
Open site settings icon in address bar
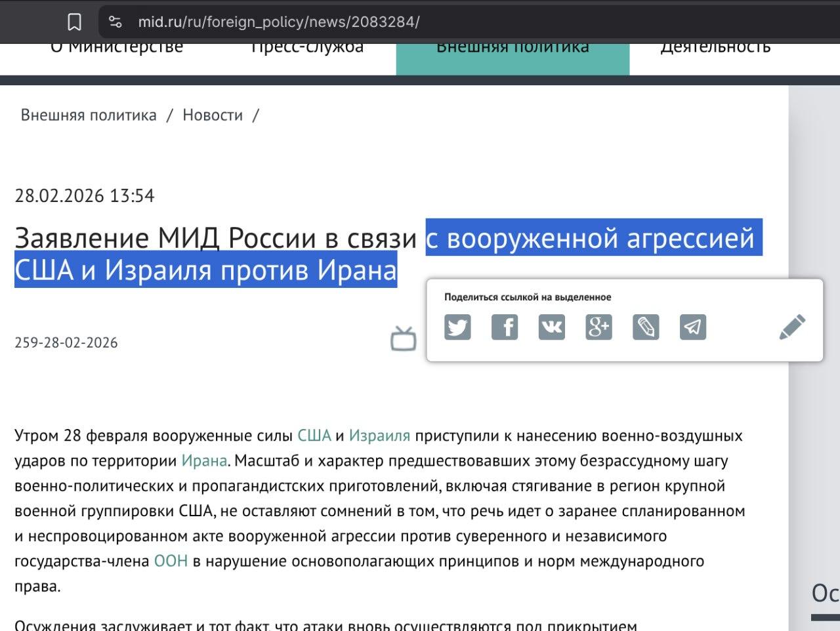click(115, 22)
